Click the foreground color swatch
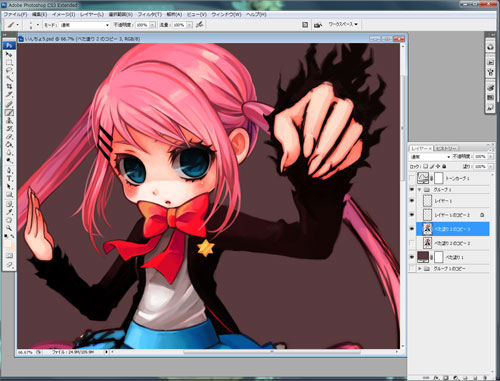Viewport: 500px width, 381px height. click(x=7, y=244)
